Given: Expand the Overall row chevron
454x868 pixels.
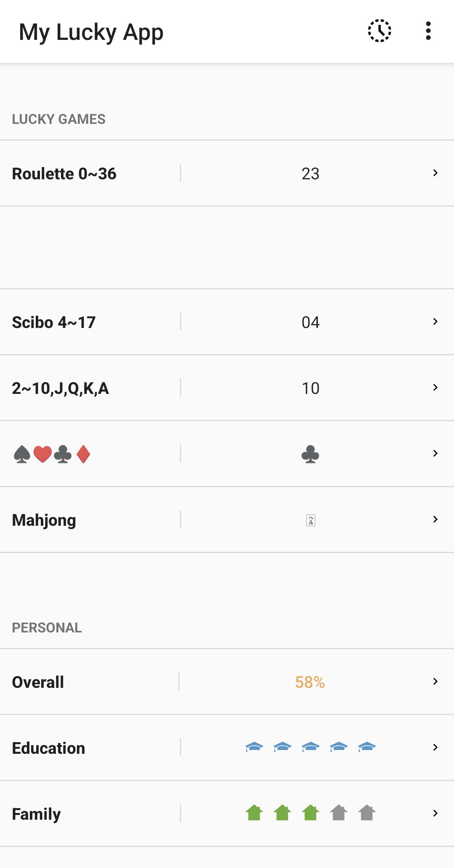Looking at the screenshot, I should (436, 681).
